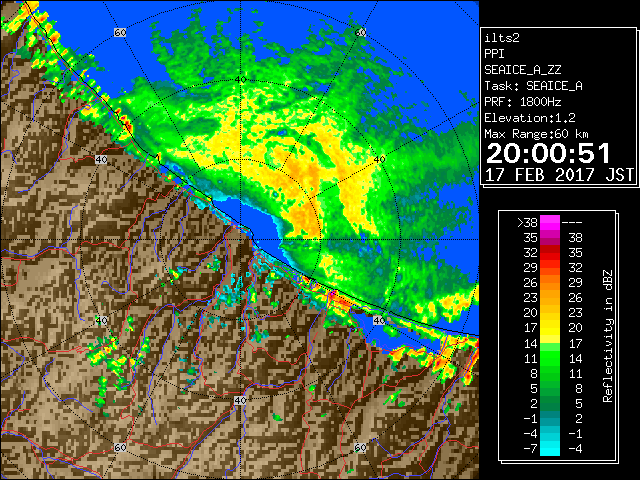Click the 60 range label on the northwest ring
Viewport: 640px width, 480px height.
click(120, 32)
